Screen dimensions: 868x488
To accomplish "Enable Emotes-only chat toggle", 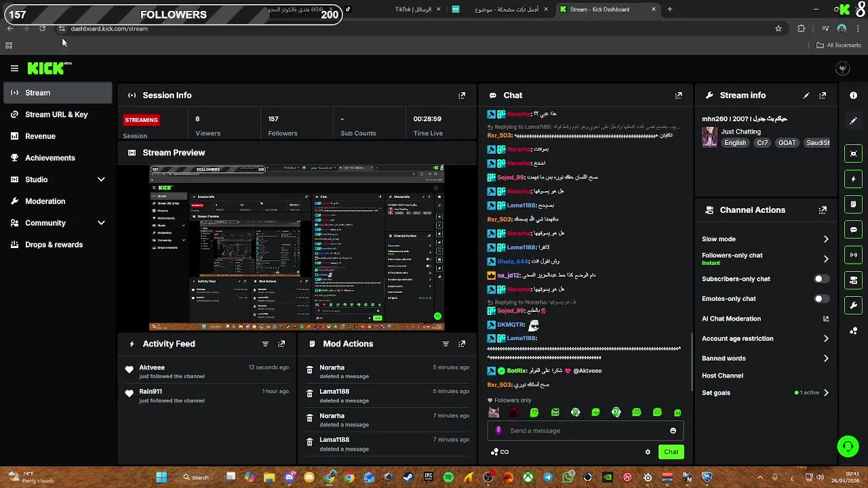I will coord(821,299).
